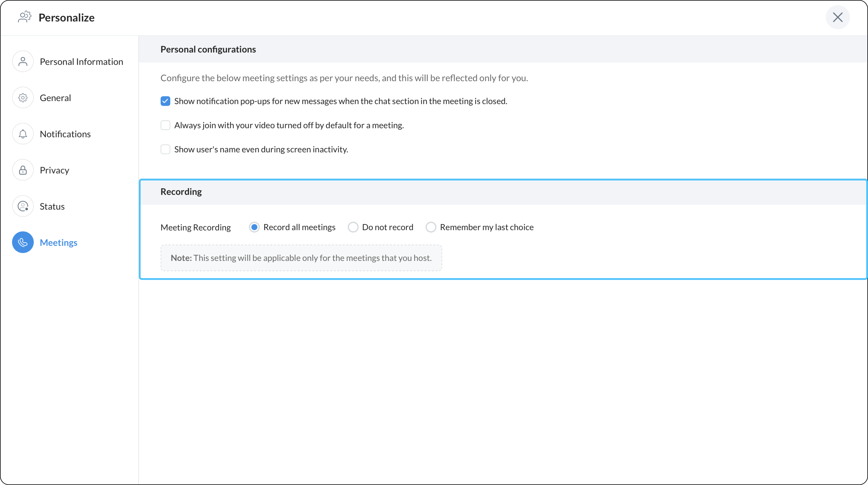
Task: Open the Status settings section
Action: point(52,206)
